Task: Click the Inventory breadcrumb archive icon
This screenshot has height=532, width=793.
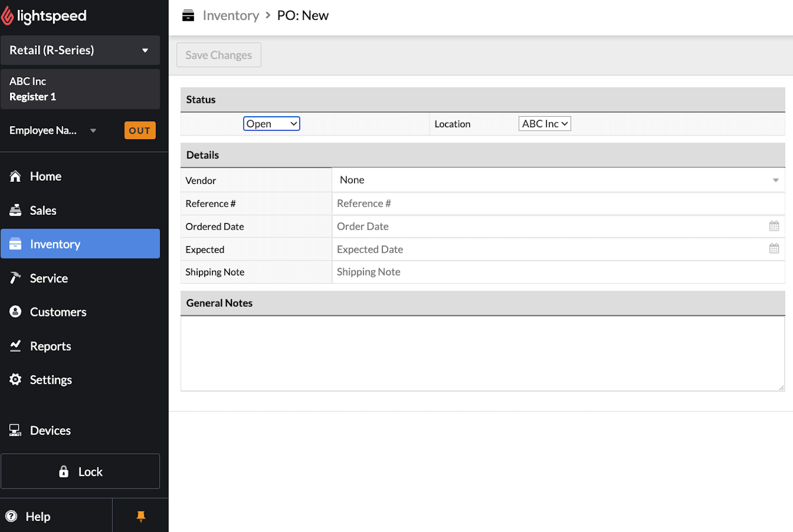Action: (188, 15)
